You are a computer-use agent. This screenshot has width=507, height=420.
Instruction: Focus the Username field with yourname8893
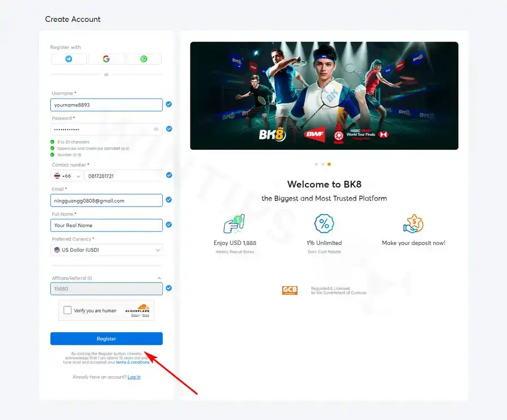click(106, 105)
